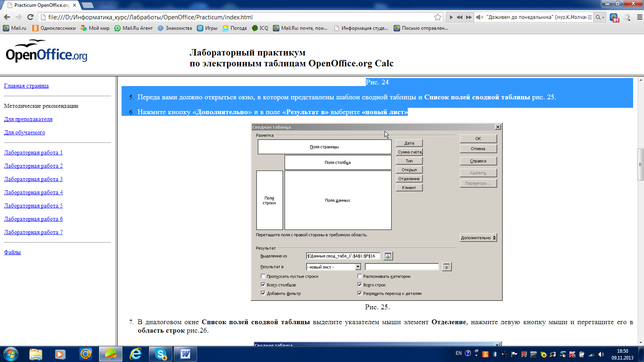Skip to the previous track in the toolbar player
Screen dimensions: 644x362
460,17
